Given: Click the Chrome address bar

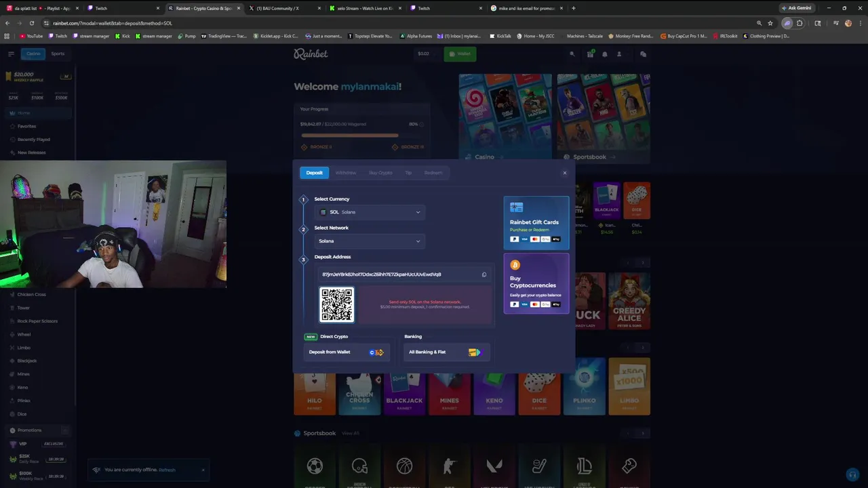Looking at the screenshot, I should tap(400, 23).
